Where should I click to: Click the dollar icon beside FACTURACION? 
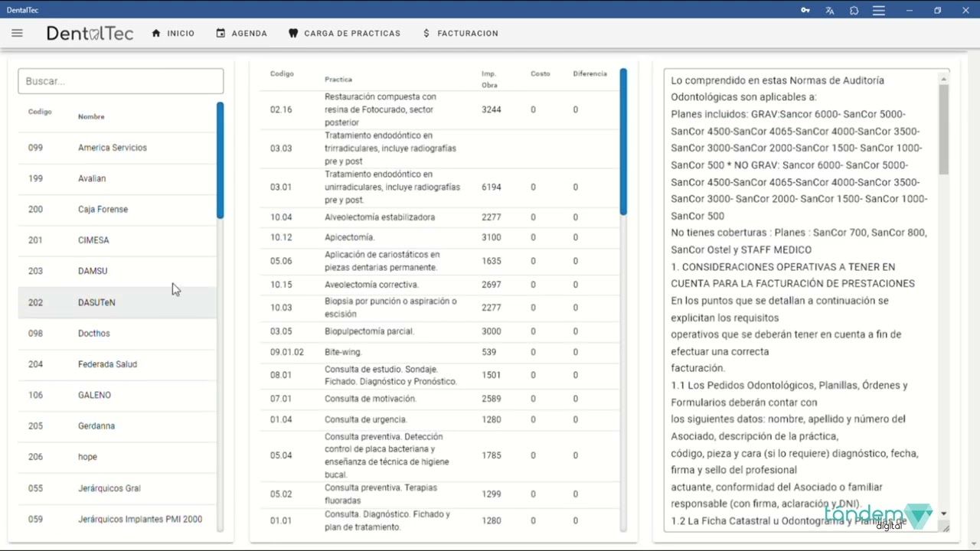pyautogui.click(x=426, y=34)
